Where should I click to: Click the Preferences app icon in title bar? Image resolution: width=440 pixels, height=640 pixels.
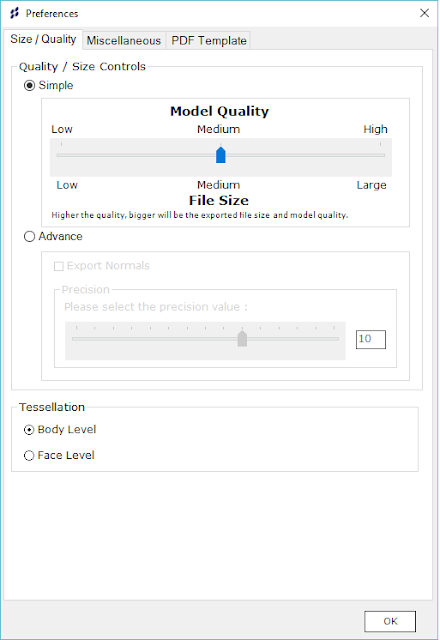tap(15, 13)
